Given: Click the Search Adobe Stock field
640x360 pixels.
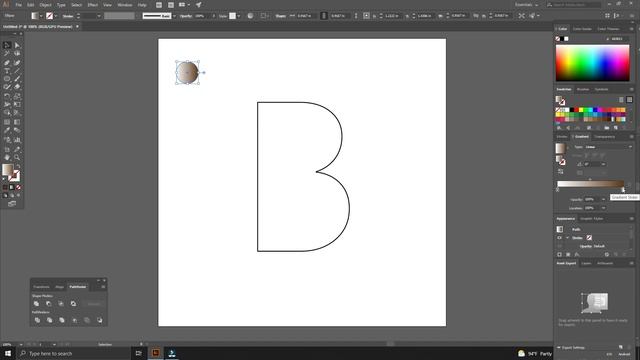Looking at the screenshot, I should click(574, 5).
